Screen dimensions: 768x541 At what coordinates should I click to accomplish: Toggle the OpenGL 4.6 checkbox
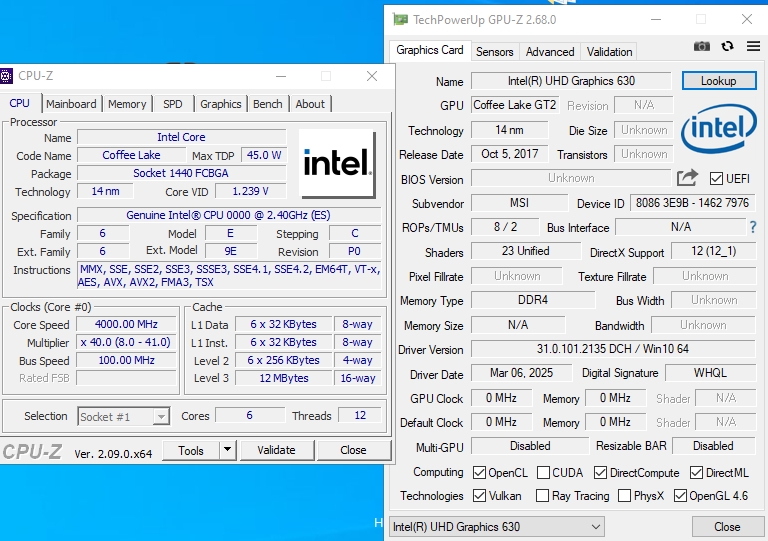pos(680,495)
